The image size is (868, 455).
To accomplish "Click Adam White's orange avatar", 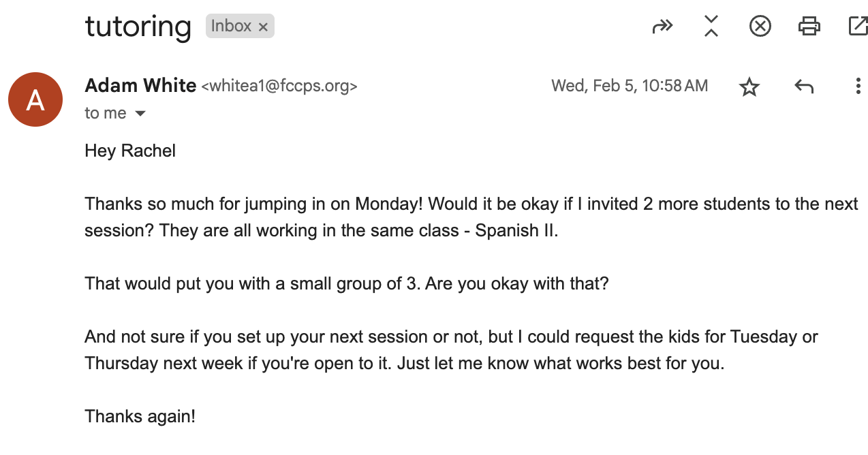I will (35, 99).
